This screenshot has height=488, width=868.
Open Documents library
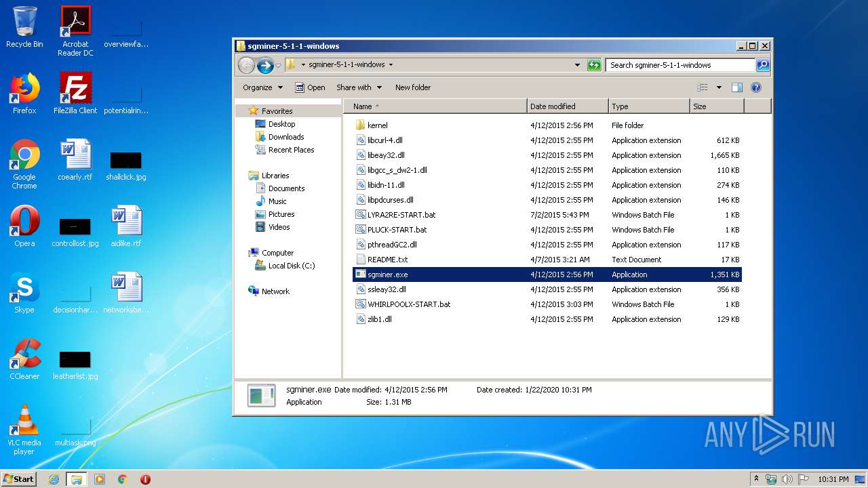click(x=280, y=188)
